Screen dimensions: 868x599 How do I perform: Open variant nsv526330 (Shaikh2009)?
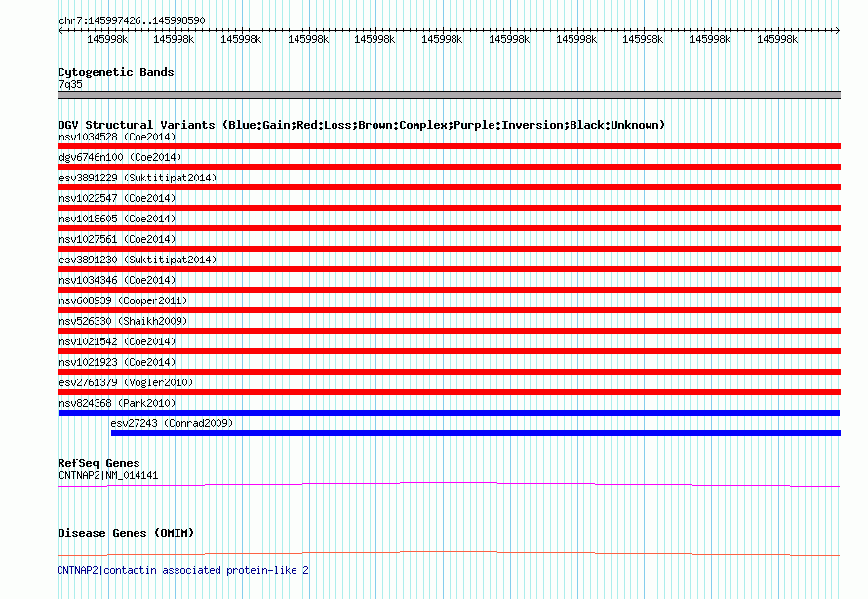tap(123, 321)
